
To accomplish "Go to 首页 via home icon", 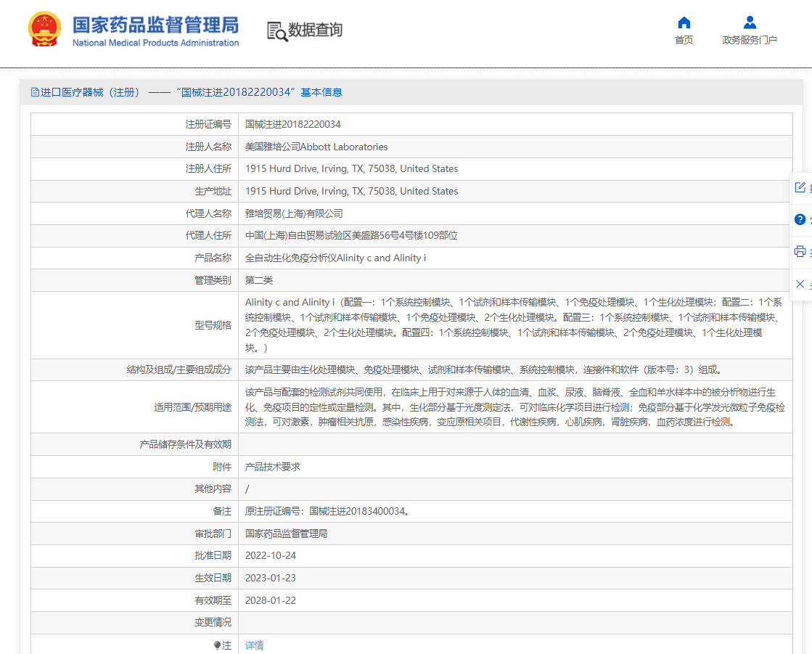I will coord(684,23).
